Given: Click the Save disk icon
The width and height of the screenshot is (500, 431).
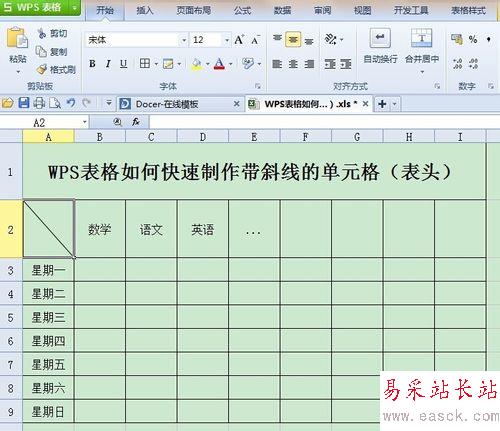Looking at the screenshot, I should 24,103.
